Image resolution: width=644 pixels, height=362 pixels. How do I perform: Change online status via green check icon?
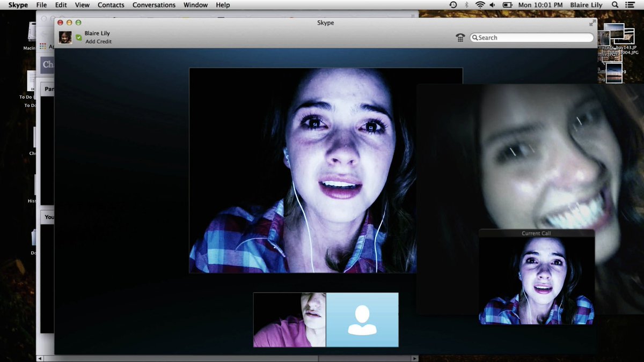[x=79, y=38]
